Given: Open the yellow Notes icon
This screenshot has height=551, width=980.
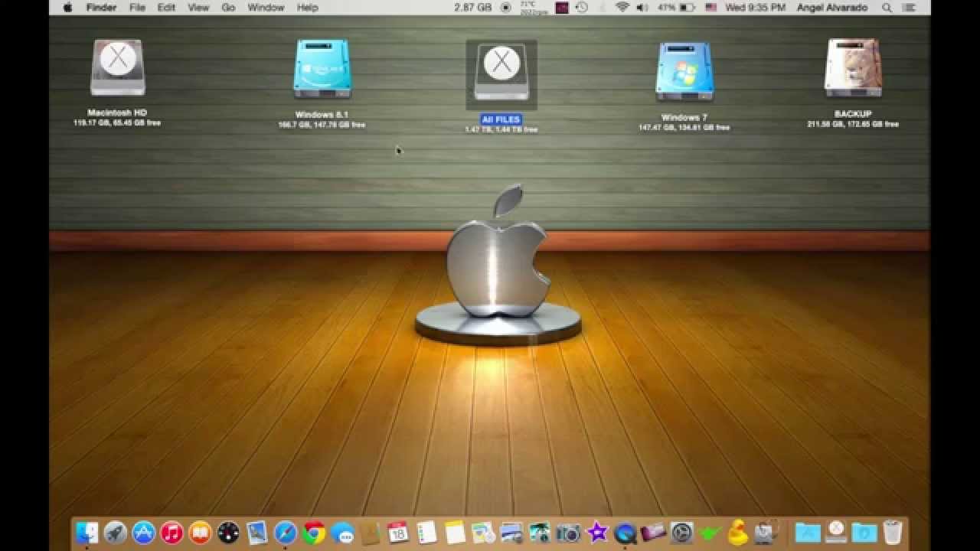Looking at the screenshot, I should point(455,533).
